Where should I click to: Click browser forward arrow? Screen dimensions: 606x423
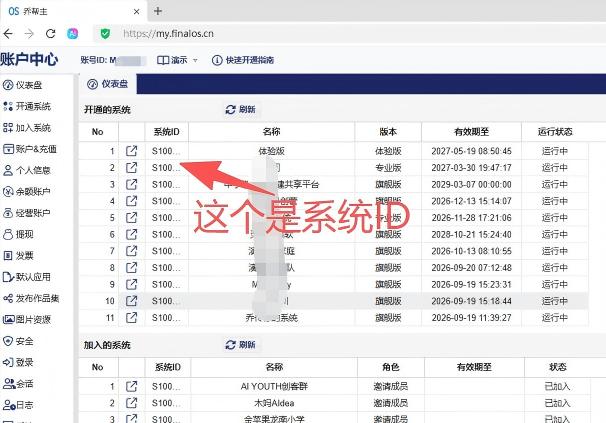click(29, 34)
